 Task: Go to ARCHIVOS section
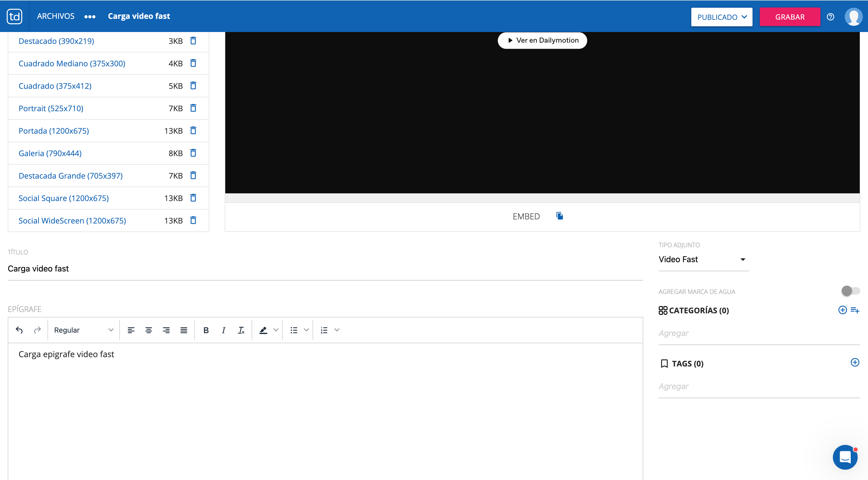[x=56, y=16]
